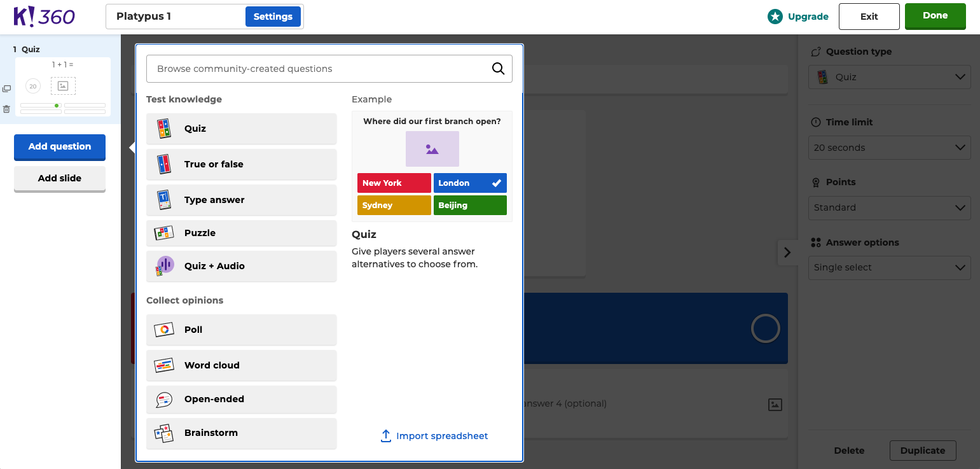This screenshot has height=469, width=980.
Task: Click the search magnifier icon
Action: click(x=498, y=69)
